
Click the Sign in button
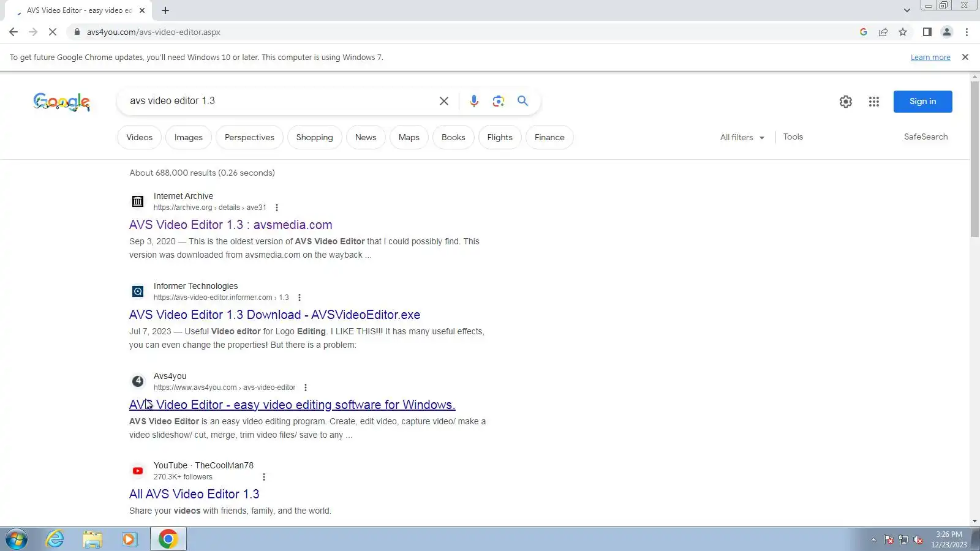point(922,102)
